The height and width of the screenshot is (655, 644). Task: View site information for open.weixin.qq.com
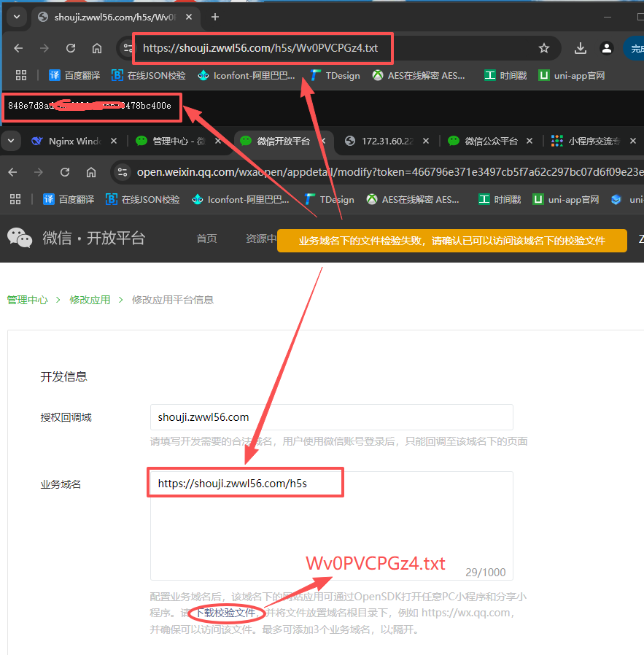pos(122,172)
